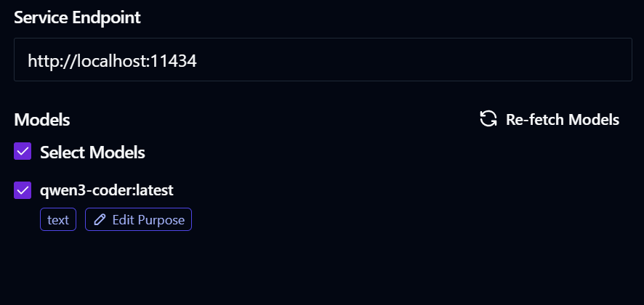Viewport: 644px width, 305px height.
Task: Toggle the Select Models checkbox
Action: (23, 151)
